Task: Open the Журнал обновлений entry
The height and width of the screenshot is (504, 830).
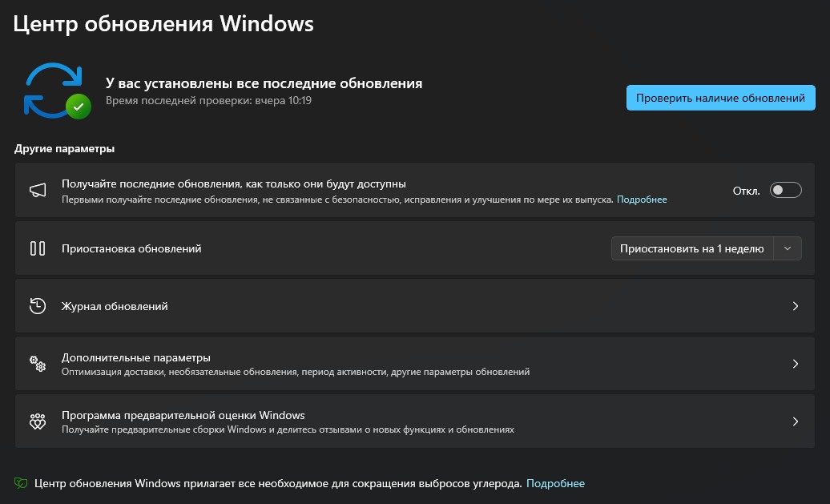Action: point(115,306)
